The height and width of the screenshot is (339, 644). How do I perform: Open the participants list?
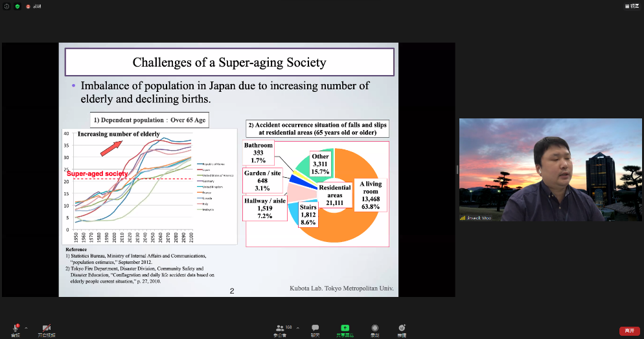click(280, 329)
